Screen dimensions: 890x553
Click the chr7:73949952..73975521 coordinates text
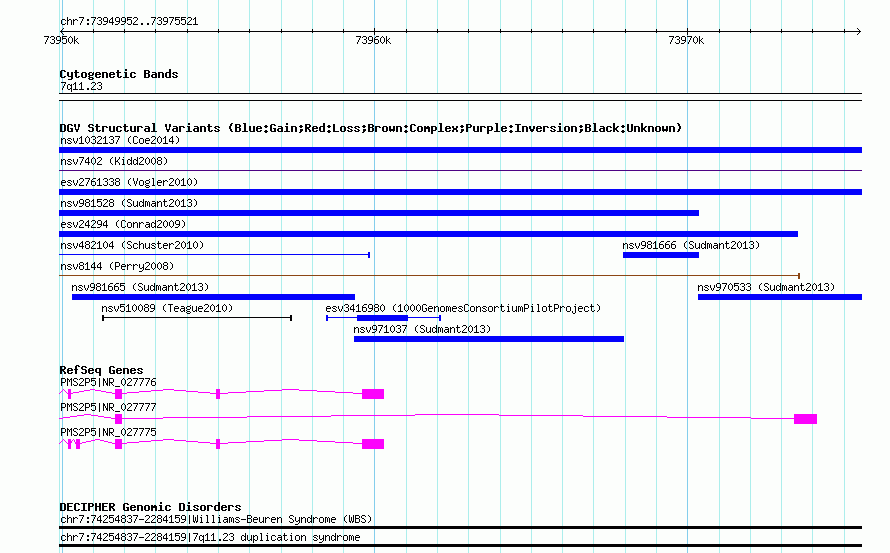point(129,22)
